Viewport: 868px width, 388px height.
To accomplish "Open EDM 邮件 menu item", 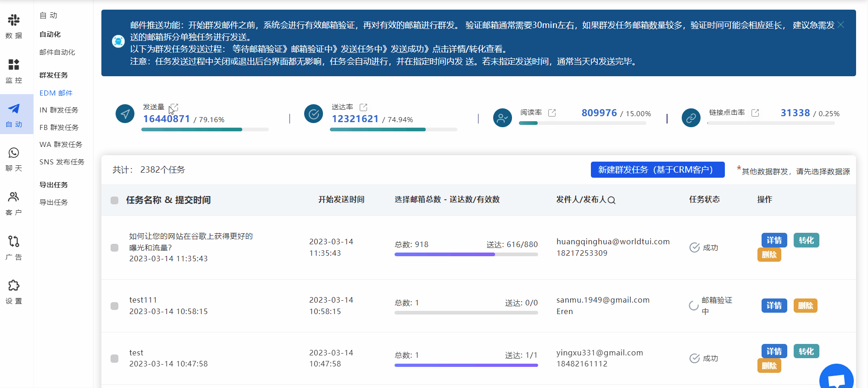I will 56,93.
